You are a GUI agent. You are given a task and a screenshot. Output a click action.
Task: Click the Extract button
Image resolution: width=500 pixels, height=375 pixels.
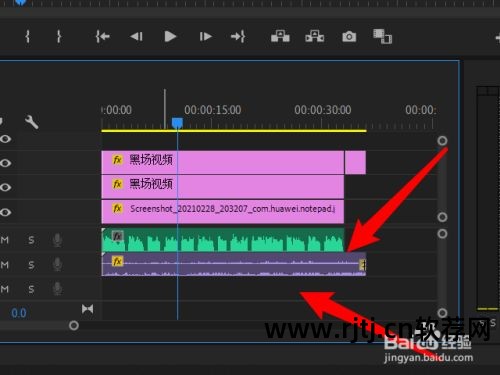click(x=315, y=36)
